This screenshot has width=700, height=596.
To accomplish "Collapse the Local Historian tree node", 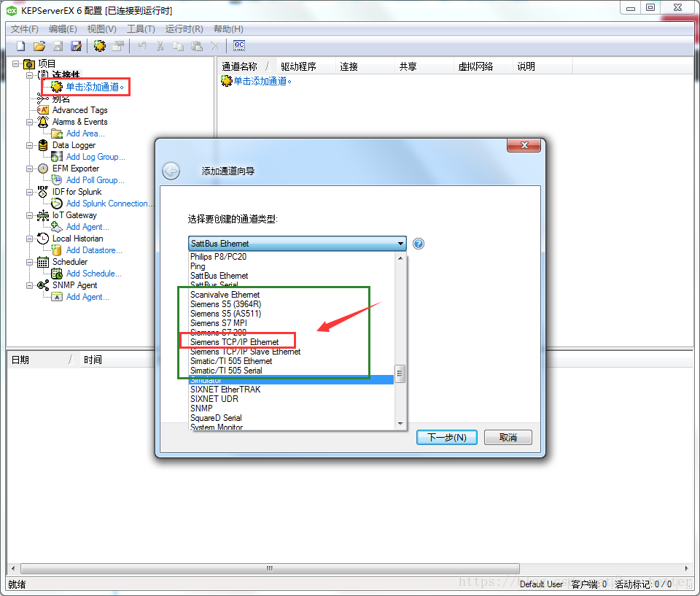I will pyautogui.click(x=29, y=239).
